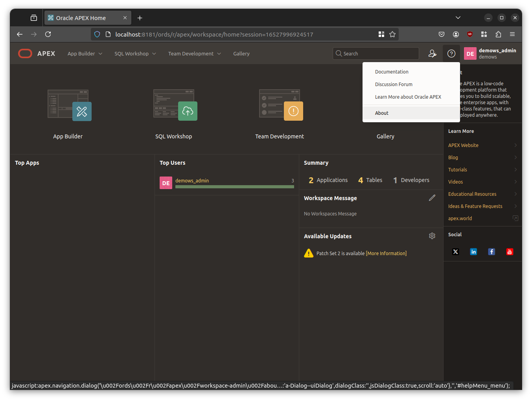Image resolution: width=532 pixels, height=401 pixels.
Task: Open Available Updates gear settings
Action: point(432,236)
